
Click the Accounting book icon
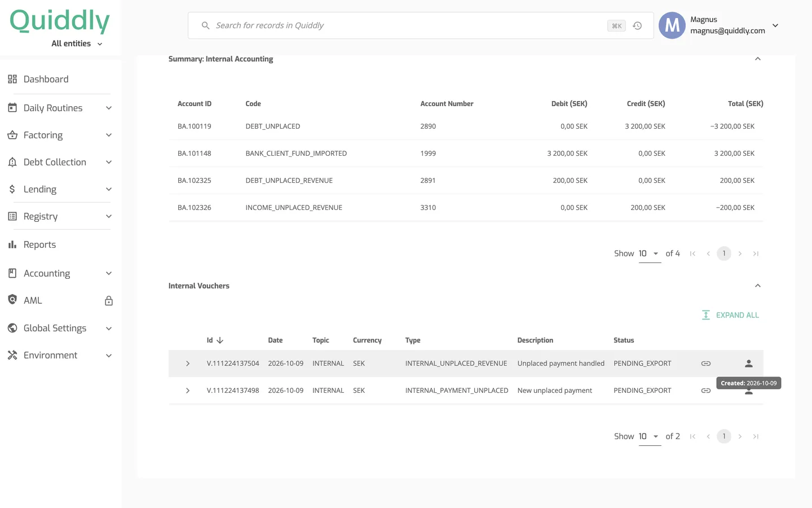12,273
